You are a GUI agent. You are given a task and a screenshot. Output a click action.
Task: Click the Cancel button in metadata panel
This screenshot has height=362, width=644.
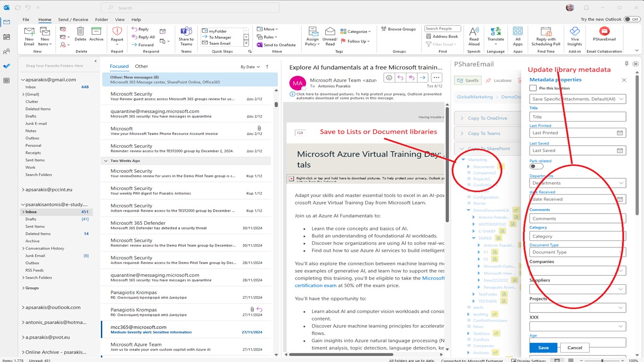point(575,348)
